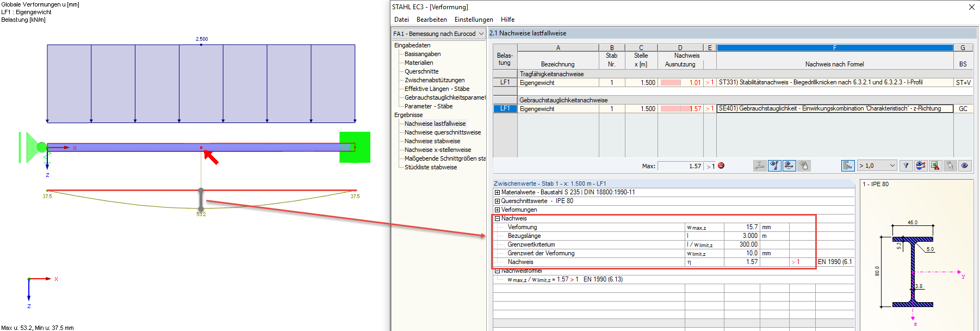Click column F header in results table
The height and width of the screenshot is (331, 980).
pyautogui.click(x=835, y=48)
